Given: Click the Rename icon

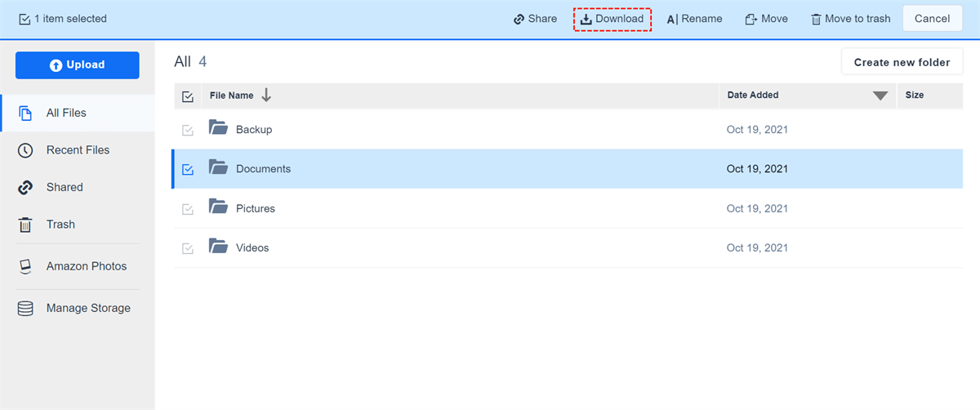Looking at the screenshot, I should tap(672, 19).
